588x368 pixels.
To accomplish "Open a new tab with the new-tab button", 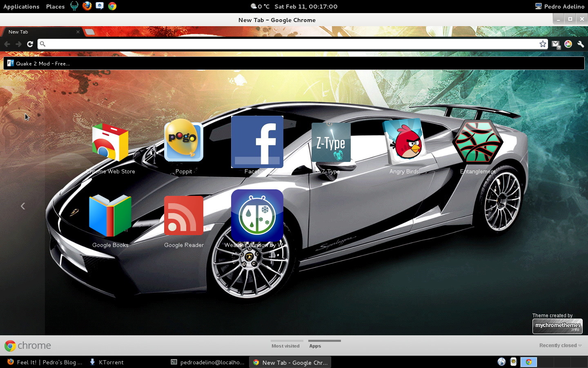I will point(90,32).
